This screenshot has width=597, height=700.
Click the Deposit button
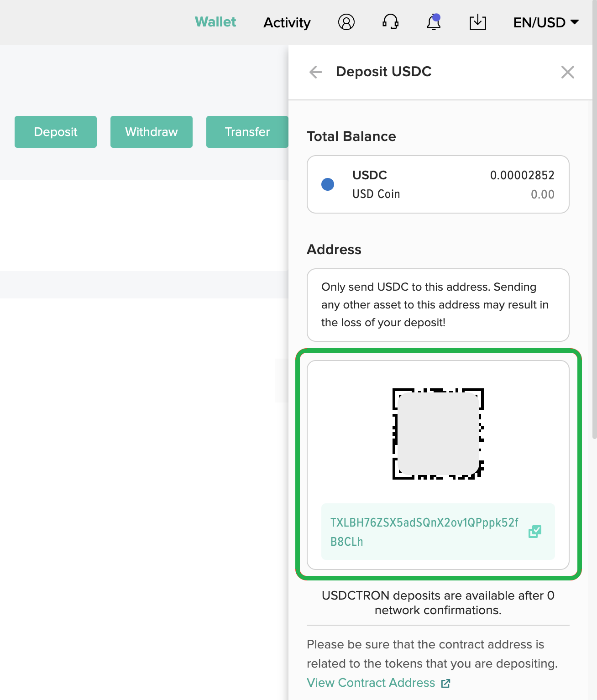(56, 132)
